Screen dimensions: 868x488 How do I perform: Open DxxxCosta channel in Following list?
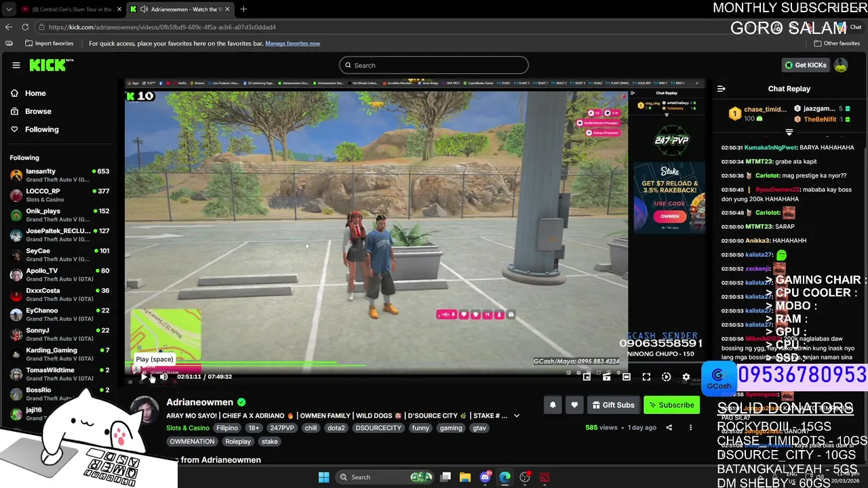coord(60,294)
